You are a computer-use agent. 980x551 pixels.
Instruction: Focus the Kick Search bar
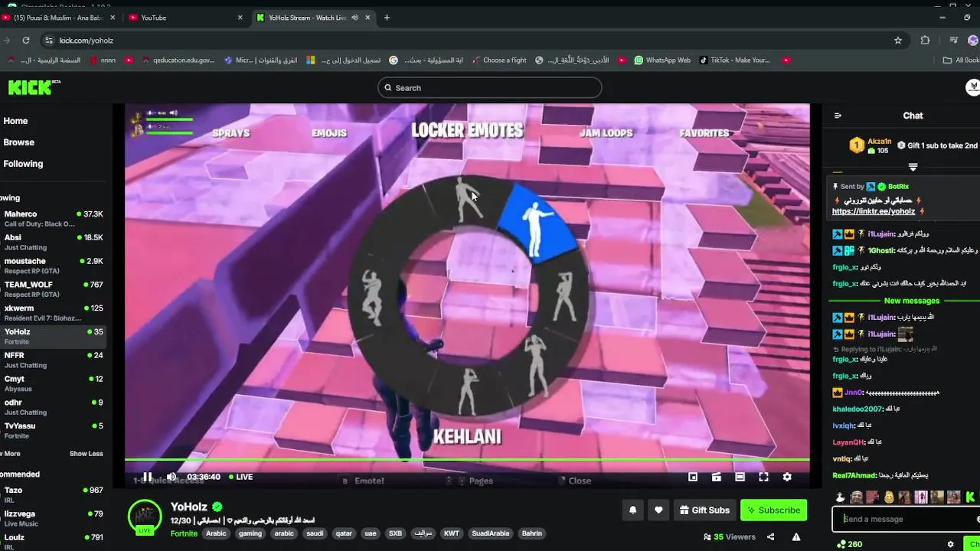coord(490,88)
